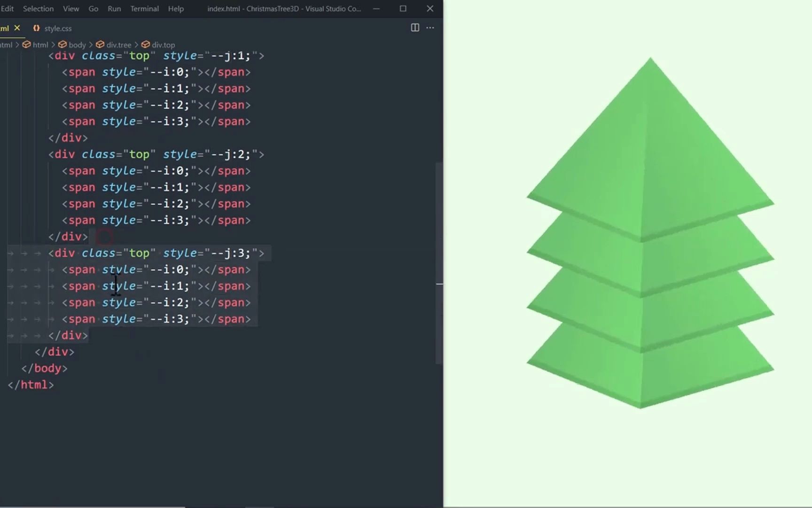
Task: Expand the breadcrumb chevron after div.tree
Action: (x=136, y=44)
